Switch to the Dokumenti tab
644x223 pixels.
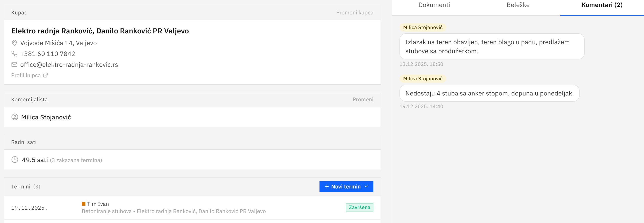click(x=434, y=5)
